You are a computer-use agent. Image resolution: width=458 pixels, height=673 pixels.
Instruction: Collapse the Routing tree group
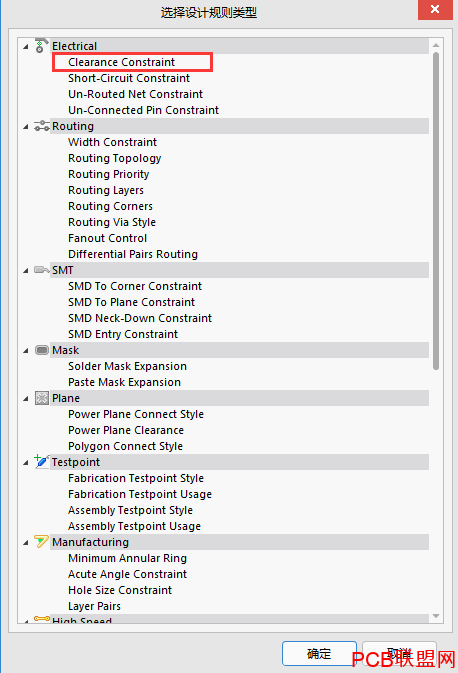pyautogui.click(x=26, y=126)
